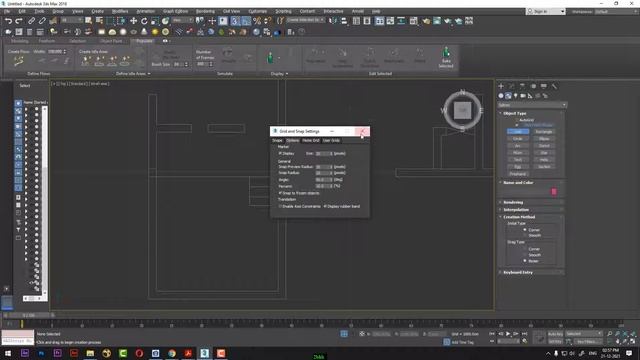The image size is (640, 360).
Task: Open 3ds Max from the Windows taskbar
Action: (204, 353)
